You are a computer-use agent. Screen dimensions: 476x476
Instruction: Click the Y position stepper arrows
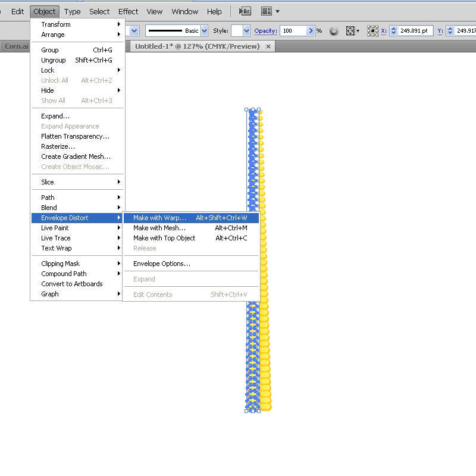pos(450,31)
